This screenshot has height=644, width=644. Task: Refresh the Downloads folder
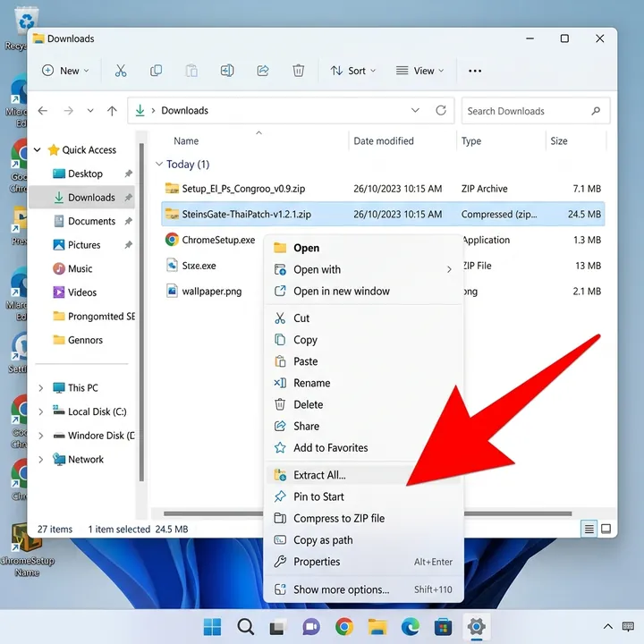[x=441, y=110]
